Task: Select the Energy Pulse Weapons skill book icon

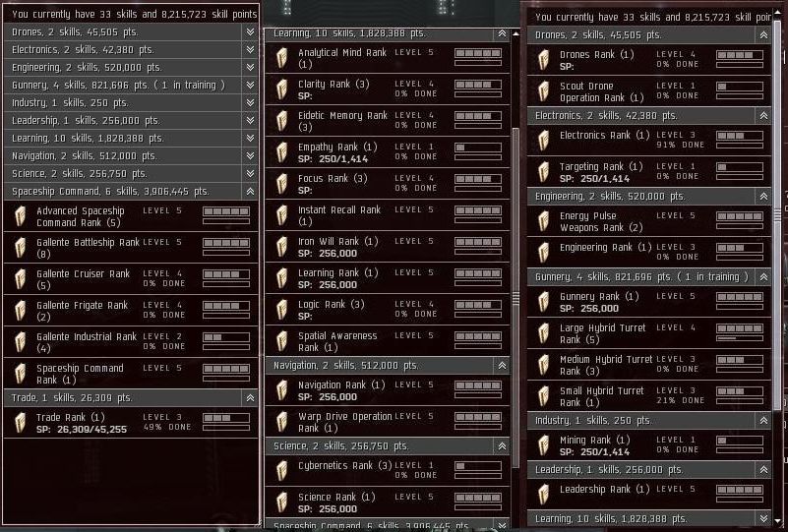Action: point(544,221)
